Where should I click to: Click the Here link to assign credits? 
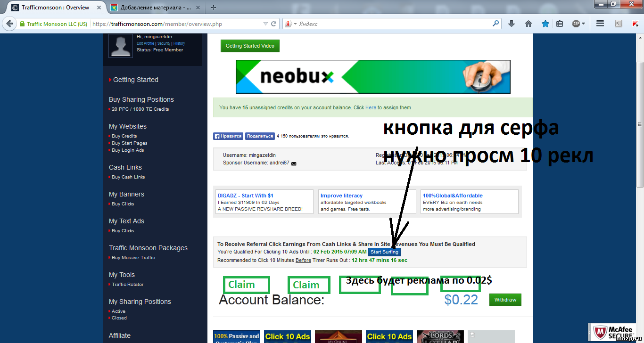[371, 107]
